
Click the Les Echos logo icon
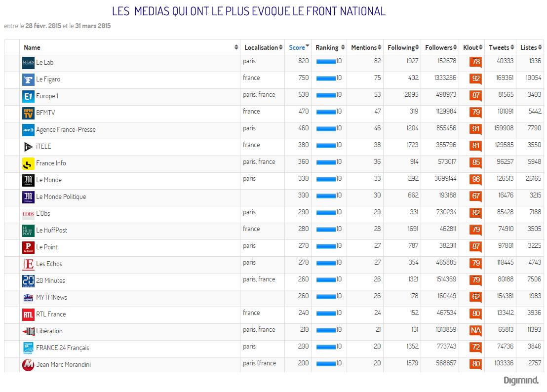tap(28, 264)
